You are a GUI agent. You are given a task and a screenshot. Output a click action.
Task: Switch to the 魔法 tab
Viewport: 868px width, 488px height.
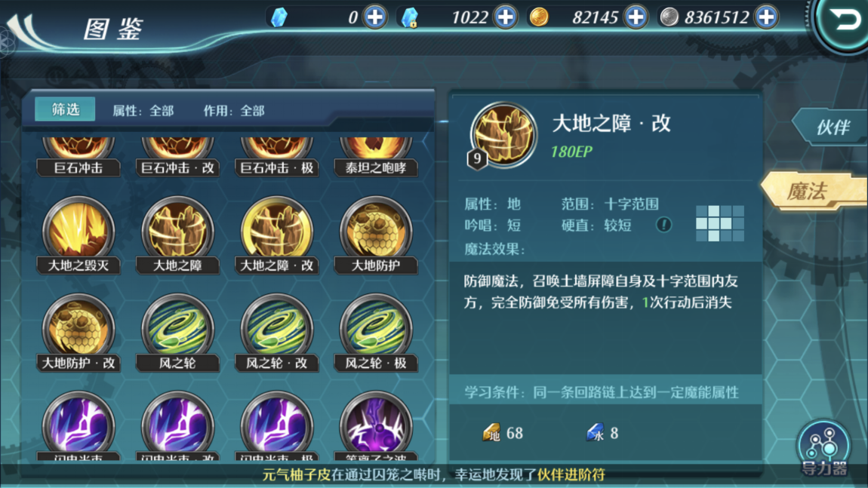[814, 192]
